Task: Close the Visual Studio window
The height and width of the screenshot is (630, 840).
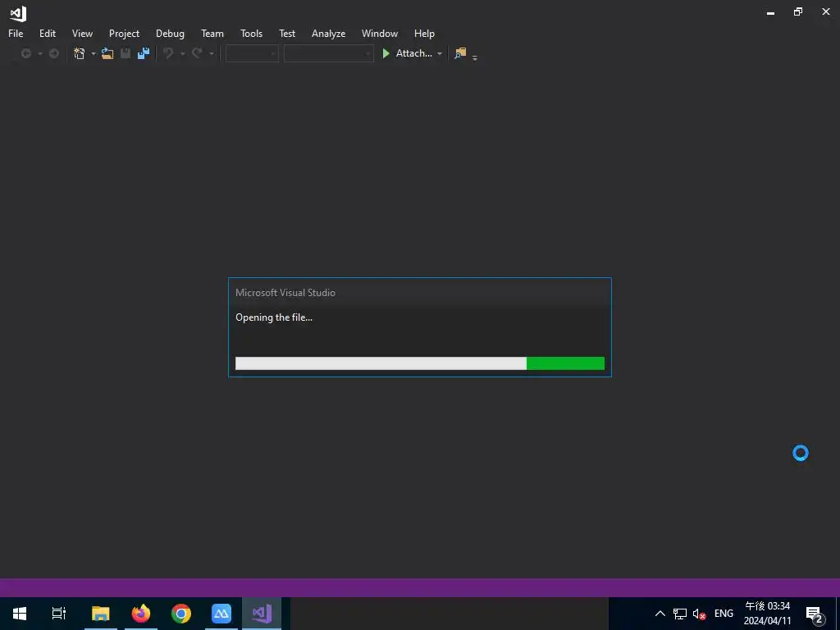Action: (826, 11)
